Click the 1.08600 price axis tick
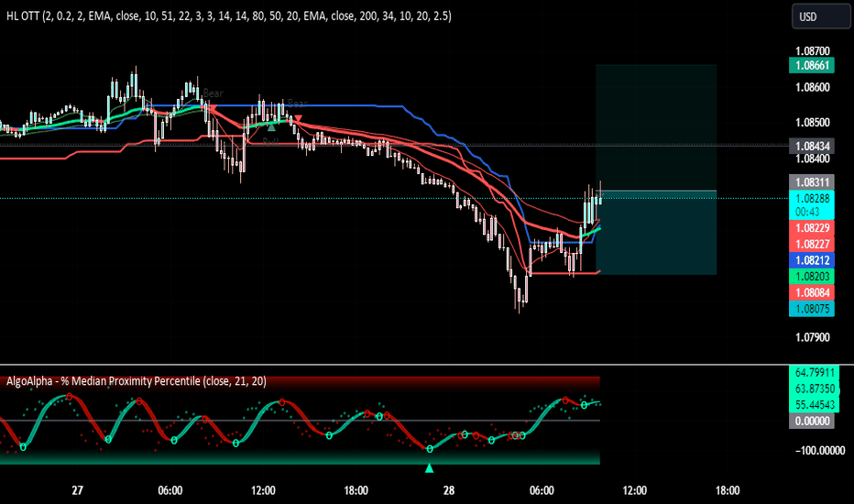This screenshot has height=504, width=854. (x=812, y=87)
